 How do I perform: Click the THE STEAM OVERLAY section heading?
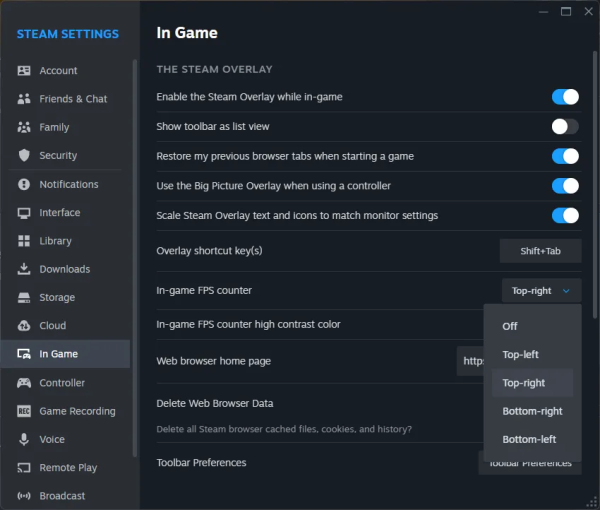pyautogui.click(x=214, y=69)
